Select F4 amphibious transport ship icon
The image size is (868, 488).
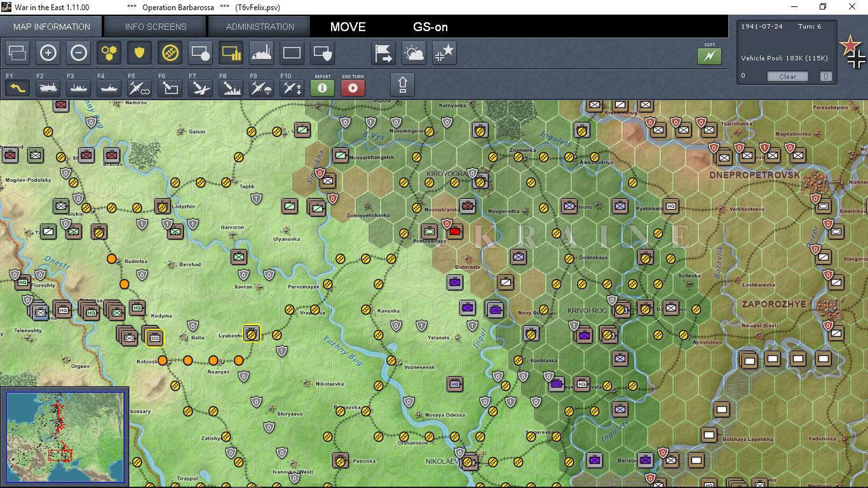click(109, 88)
